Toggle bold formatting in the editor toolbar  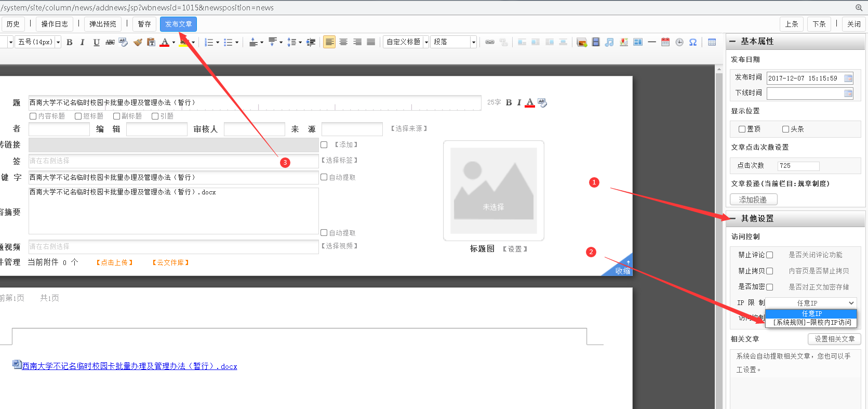(x=70, y=42)
